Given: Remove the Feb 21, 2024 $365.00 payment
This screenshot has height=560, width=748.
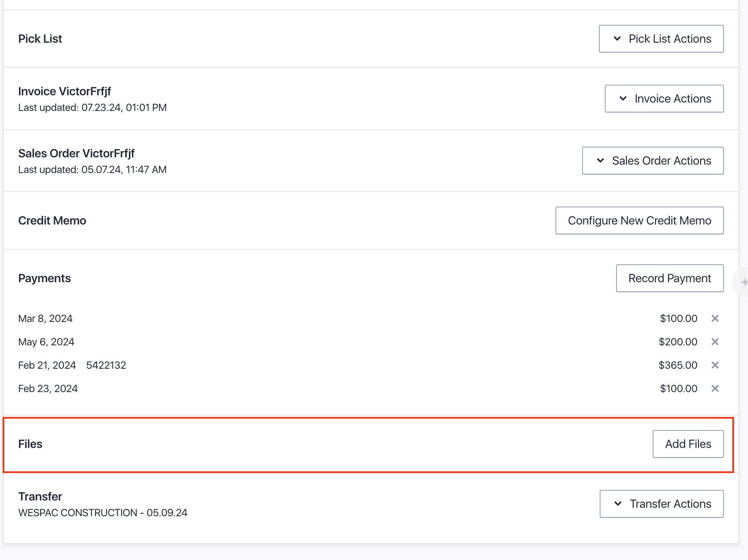Looking at the screenshot, I should [x=715, y=365].
